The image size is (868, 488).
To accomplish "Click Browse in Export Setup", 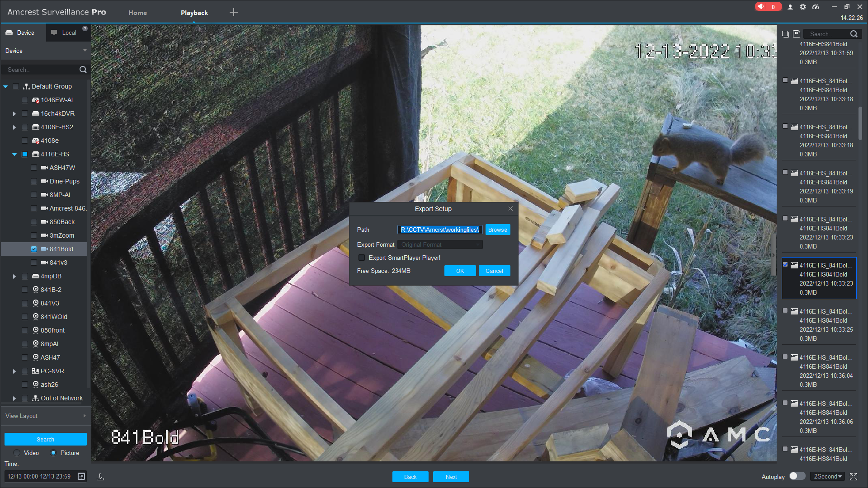I will pyautogui.click(x=498, y=230).
